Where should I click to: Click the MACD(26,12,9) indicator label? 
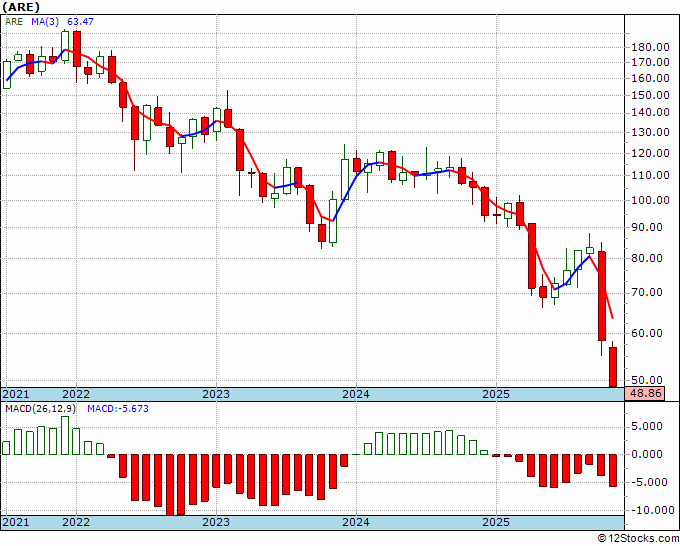click(x=40, y=409)
